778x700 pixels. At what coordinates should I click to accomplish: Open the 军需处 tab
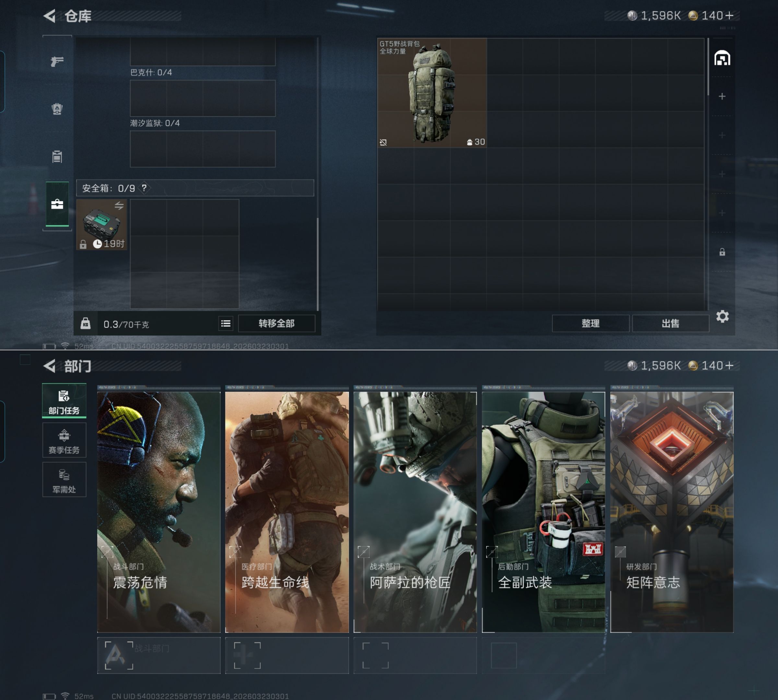pyautogui.click(x=64, y=480)
